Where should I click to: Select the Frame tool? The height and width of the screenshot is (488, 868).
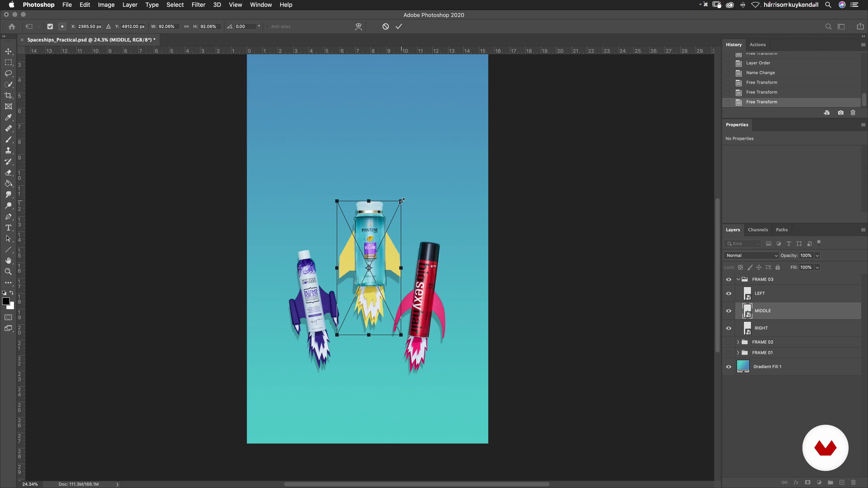(x=8, y=106)
